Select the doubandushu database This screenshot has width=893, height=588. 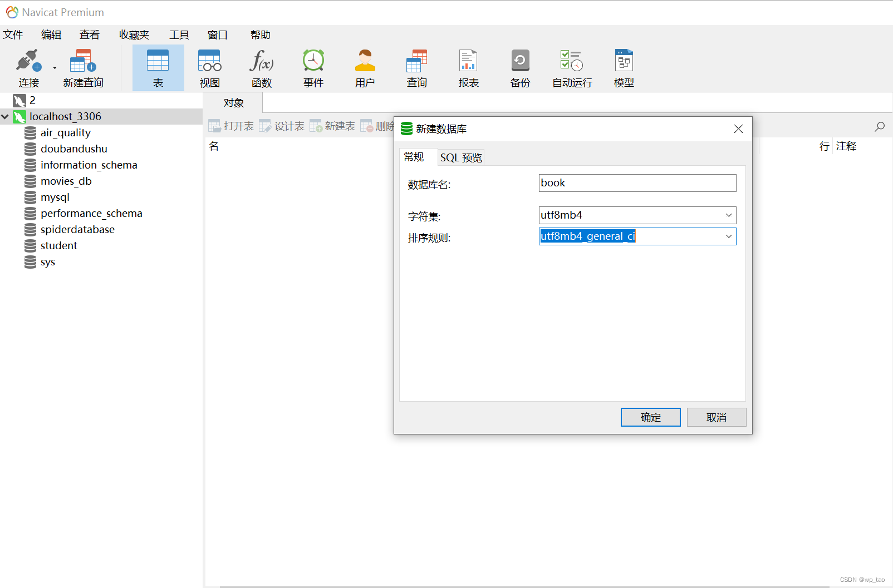[x=73, y=149]
